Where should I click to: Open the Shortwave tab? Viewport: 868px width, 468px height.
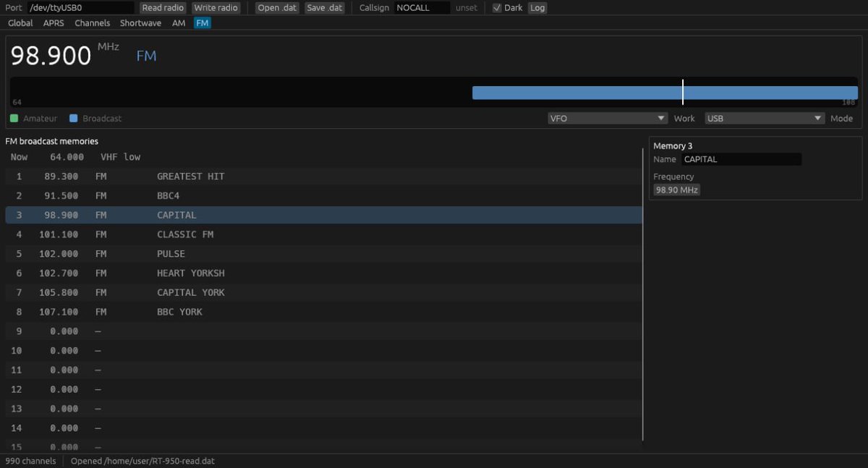click(x=140, y=23)
